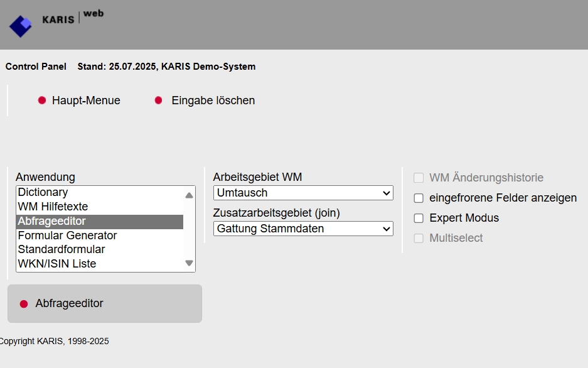
Task: Toggle the Multiselect checkbox
Action: (x=419, y=238)
